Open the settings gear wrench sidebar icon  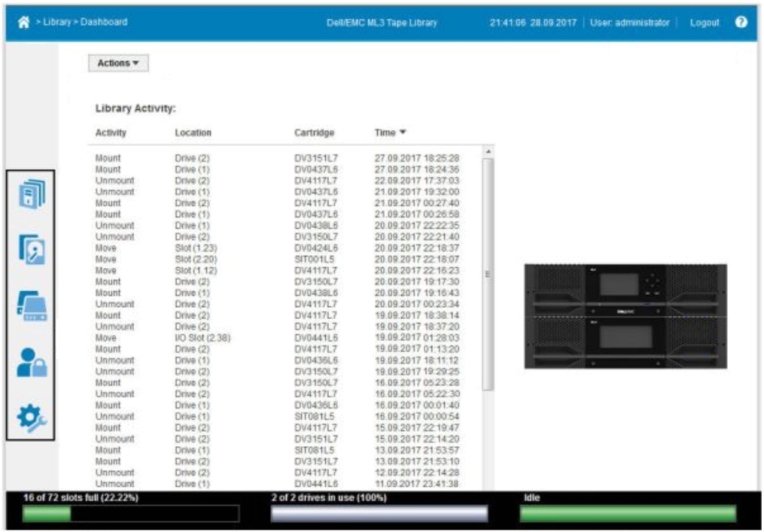pyautogui.click(x=32, y=418)
